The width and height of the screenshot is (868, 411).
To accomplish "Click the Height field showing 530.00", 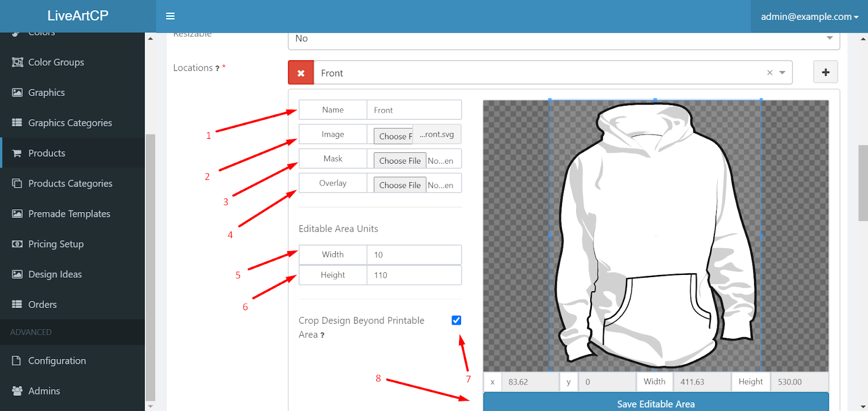I will pyautogui.click(x=800, y=382).
